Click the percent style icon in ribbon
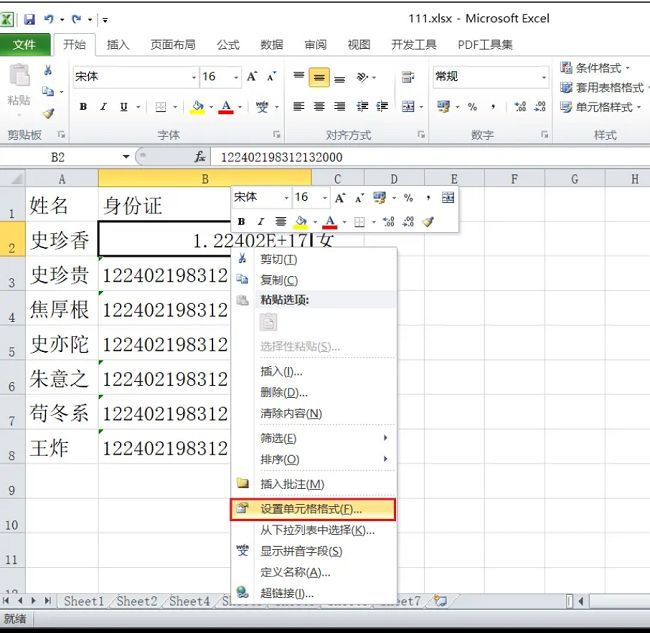This screenshot has width=650, height=633. pos(471,107)
